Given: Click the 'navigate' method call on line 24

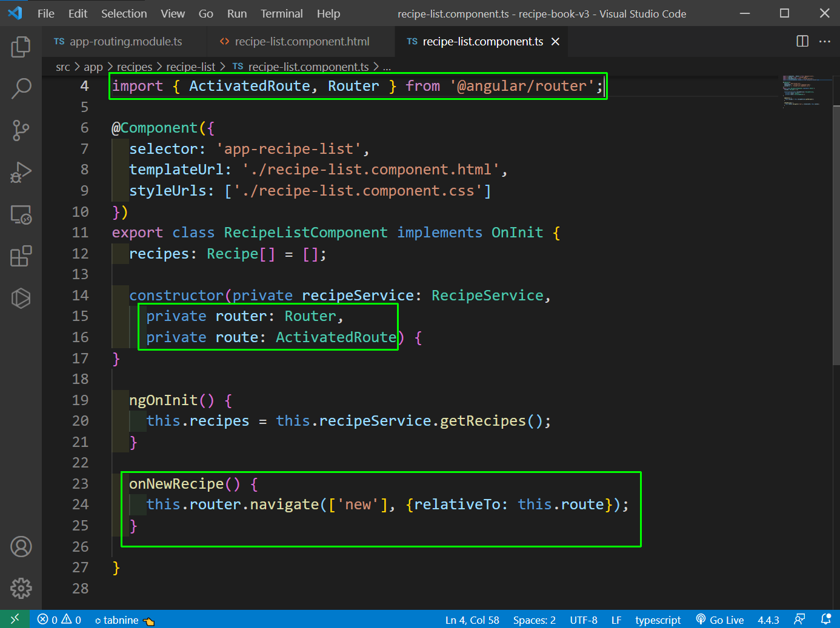Looking at the screenshot, I should [x=284, y=504].
